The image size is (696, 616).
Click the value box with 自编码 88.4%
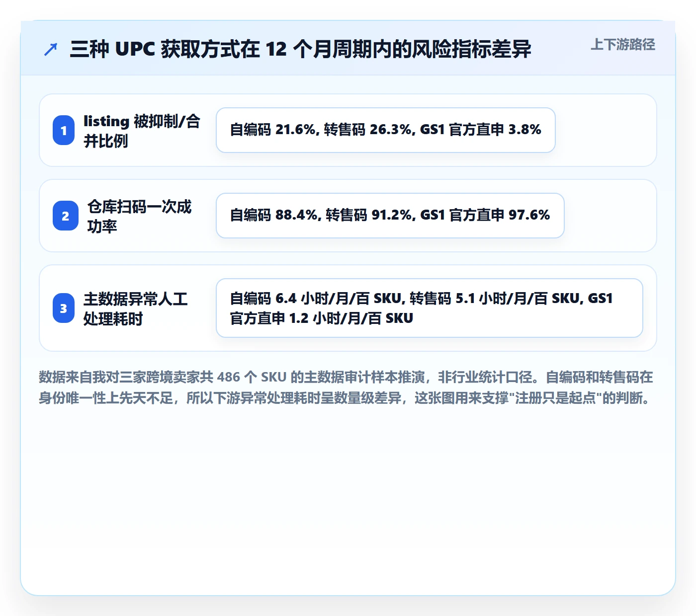click(x=390, y=216)
